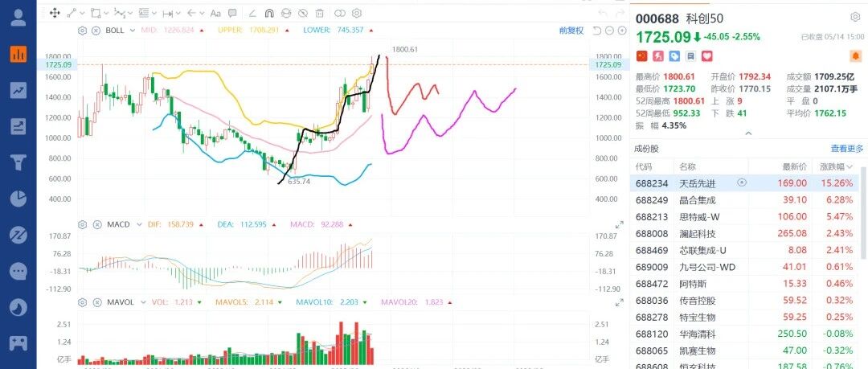The image size is (868, 369).
Task: Open the quote panel settings gear
Action: pyautogui.click(x=854, y=18)
